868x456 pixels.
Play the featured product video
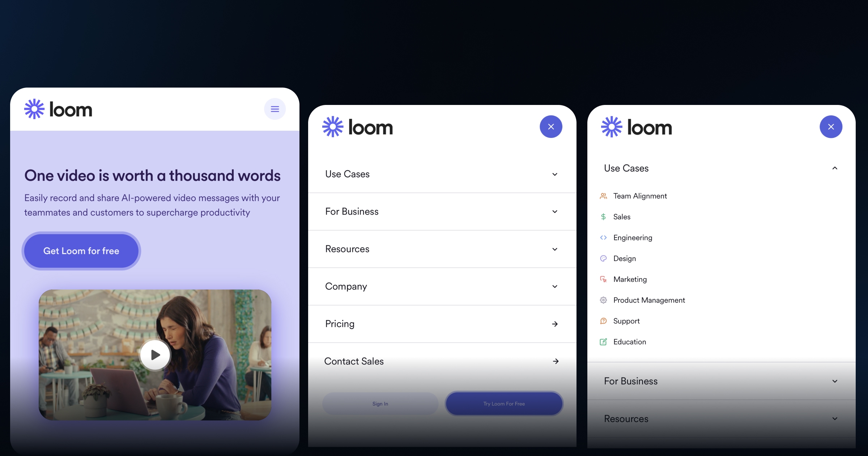155,355
